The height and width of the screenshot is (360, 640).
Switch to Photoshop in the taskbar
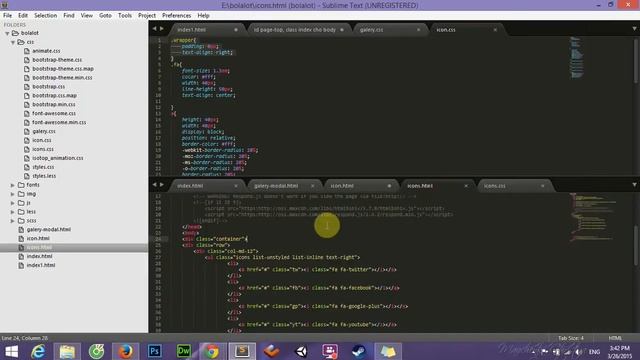[x=155, y=351]
